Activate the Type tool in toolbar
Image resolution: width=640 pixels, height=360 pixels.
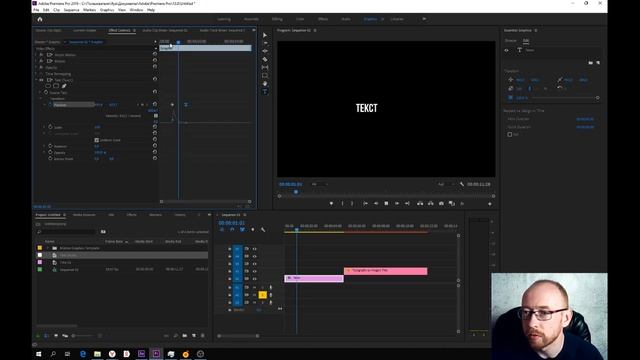264,92
